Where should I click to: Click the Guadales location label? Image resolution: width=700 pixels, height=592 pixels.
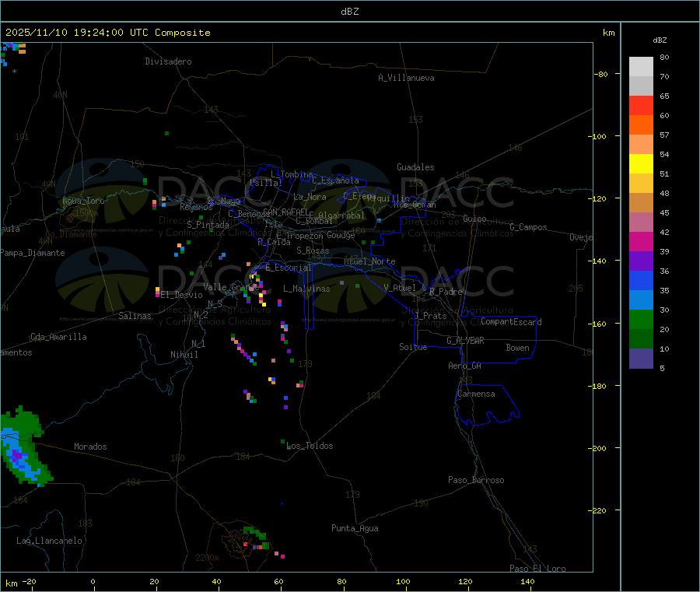pyautogui.click(x=415, y=167)
